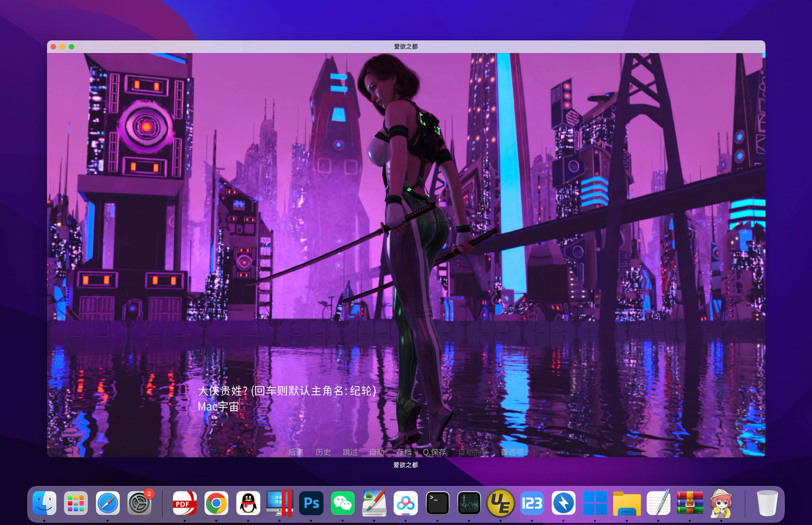Open the 历史 (History) log
Image resolution: width=812 pixels, height=525 pixels.
pos(323,452)
